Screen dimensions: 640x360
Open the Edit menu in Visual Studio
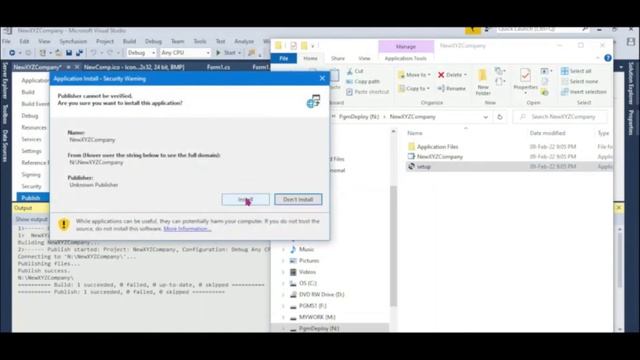pyautogui.click(x=24, y=41)
